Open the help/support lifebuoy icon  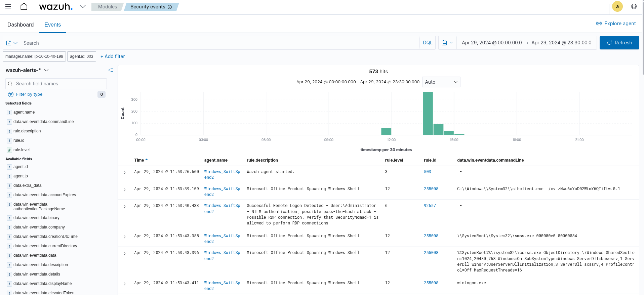[x=634, y=7]
